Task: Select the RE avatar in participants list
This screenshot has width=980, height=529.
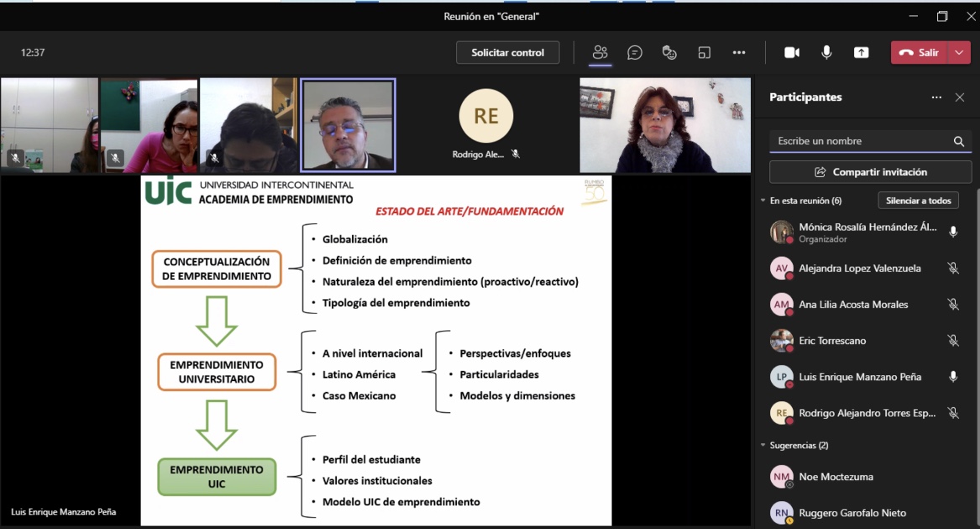Action: 781,412
